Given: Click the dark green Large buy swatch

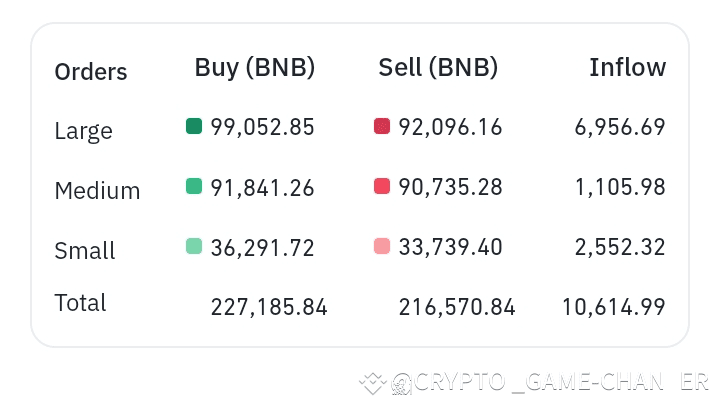Looking at the screenshot, I should point(194,126).
